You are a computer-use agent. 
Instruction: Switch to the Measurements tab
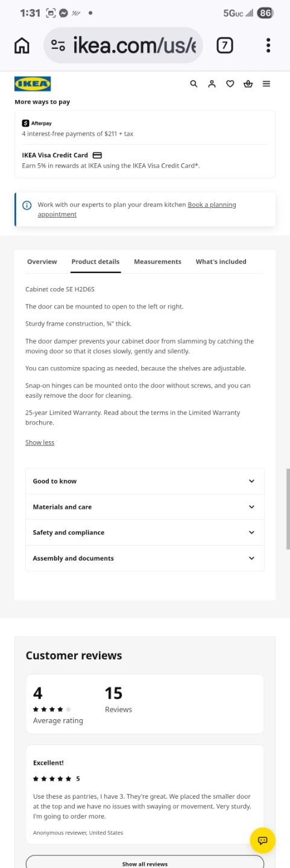click(x=157, y=262)
